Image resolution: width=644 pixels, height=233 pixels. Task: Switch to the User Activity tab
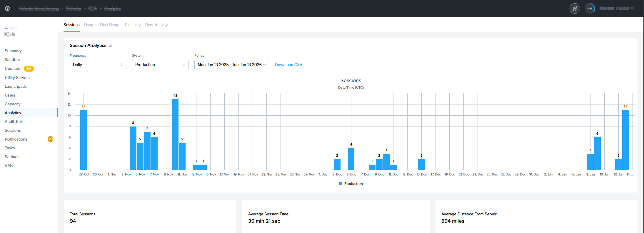pos(156,25)
